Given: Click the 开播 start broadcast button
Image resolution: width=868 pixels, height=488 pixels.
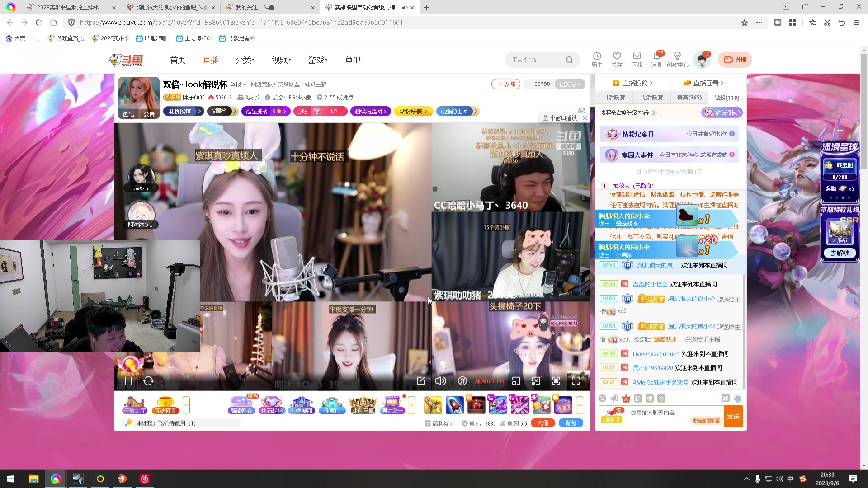Looking at the screenshot, I should (x=735, y=60).
